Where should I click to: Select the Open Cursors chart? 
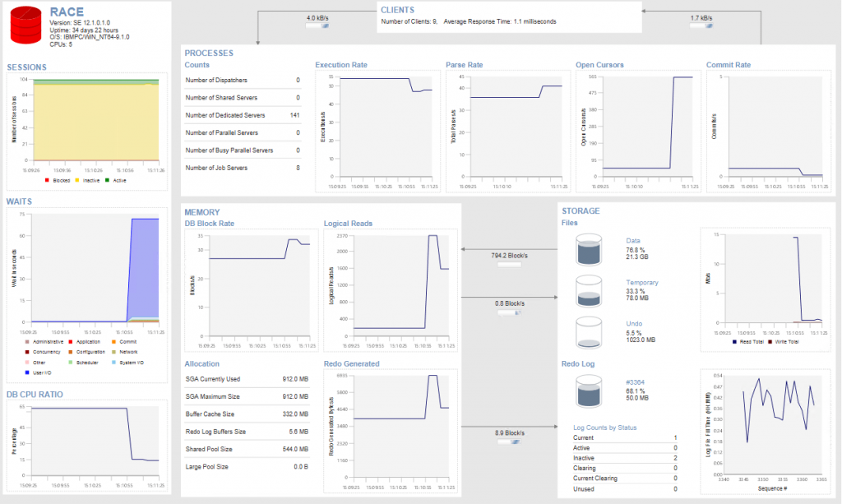tap(638, 131)
